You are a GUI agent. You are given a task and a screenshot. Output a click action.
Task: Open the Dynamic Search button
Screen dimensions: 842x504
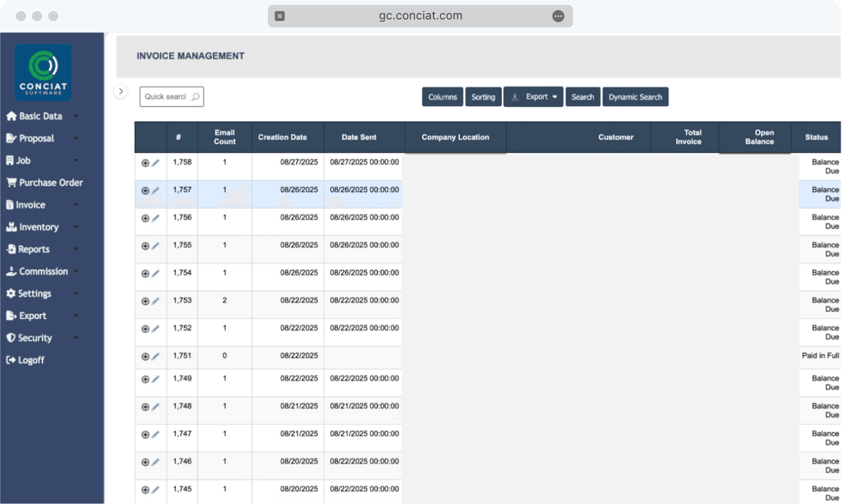[636, 97]
